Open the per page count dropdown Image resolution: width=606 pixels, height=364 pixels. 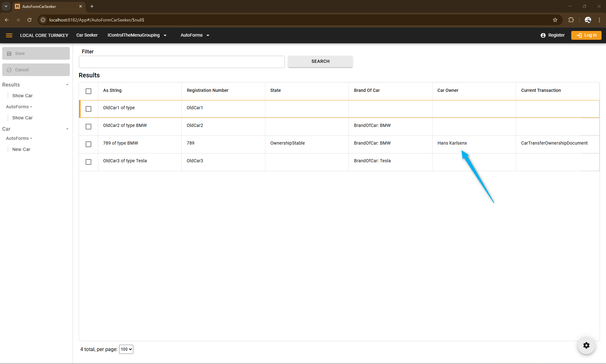126,349
